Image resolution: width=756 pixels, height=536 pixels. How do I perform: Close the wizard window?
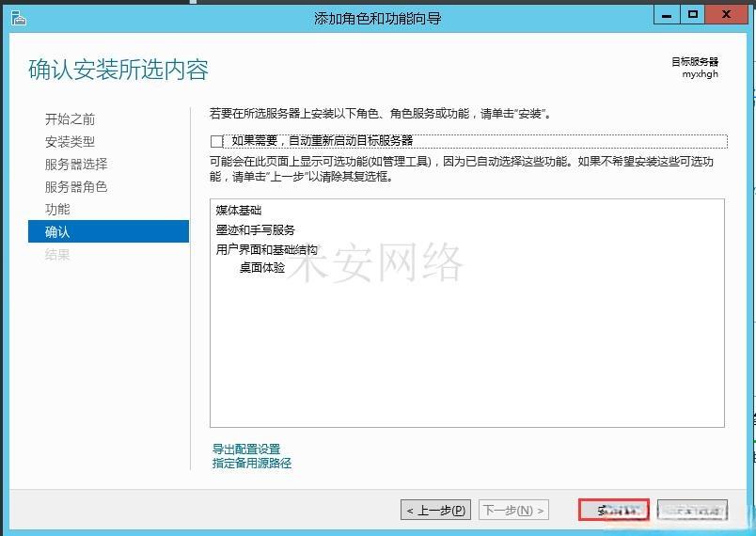(x=726, y=15)
